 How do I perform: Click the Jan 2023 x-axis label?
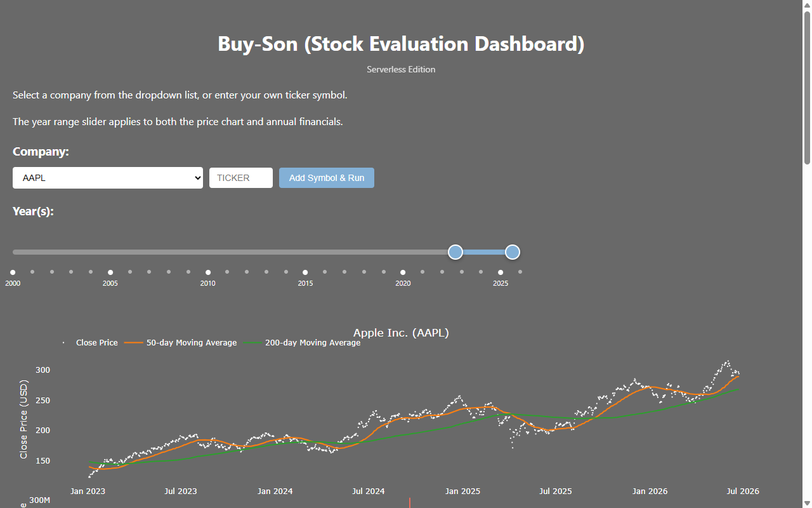[88, 491]
